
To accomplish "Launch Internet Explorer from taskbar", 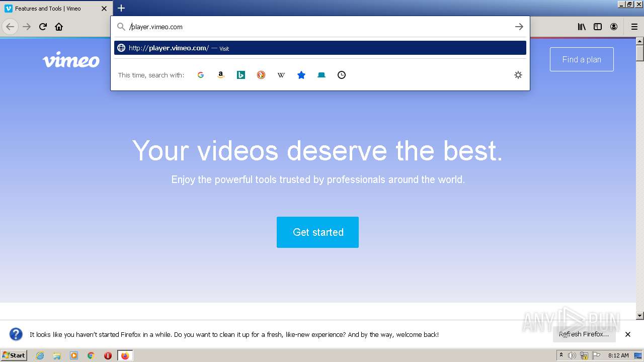I will point(40,355).
